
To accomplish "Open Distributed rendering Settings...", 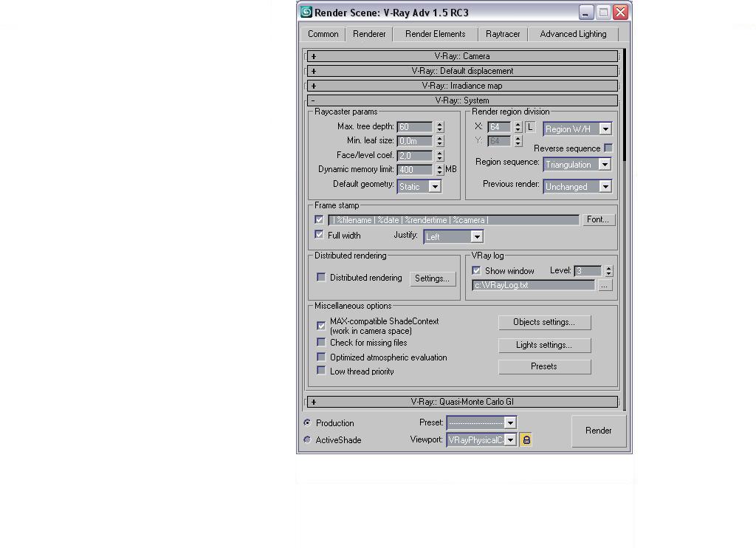I will pyautogui.click(x=433, y=278).
